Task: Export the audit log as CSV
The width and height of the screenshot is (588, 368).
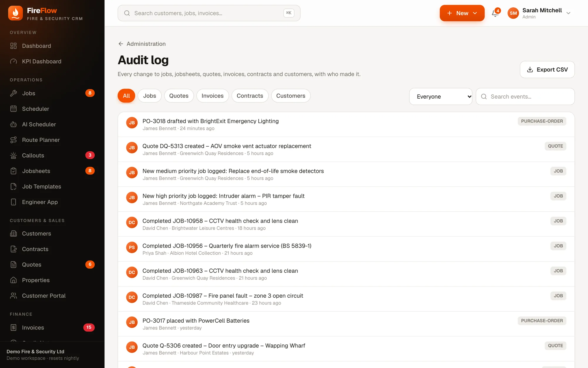Action: (547, 70)
